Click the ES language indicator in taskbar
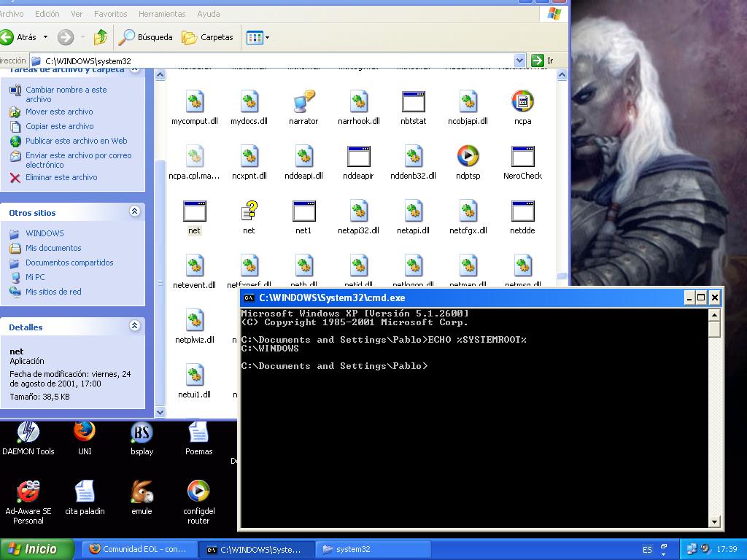The width and height of the screenshot is (747, 560). tap(647, 550)
